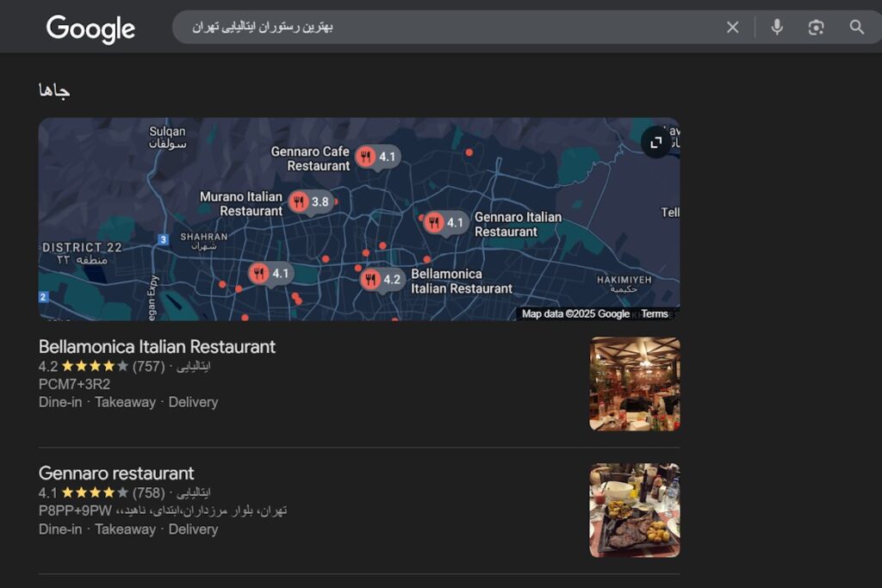This screenshot has height=588, width=882.
Task: Click the Places heading in Persian
Action: click(x=54, y=90)
